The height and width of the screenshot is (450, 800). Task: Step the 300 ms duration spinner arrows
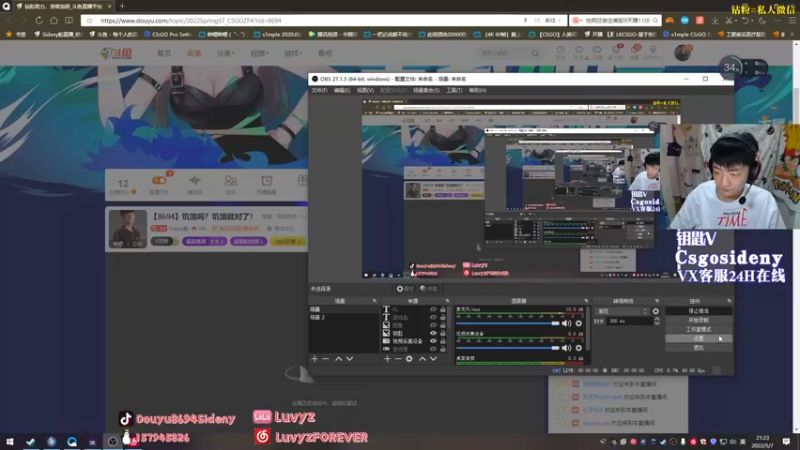(657, 321)
